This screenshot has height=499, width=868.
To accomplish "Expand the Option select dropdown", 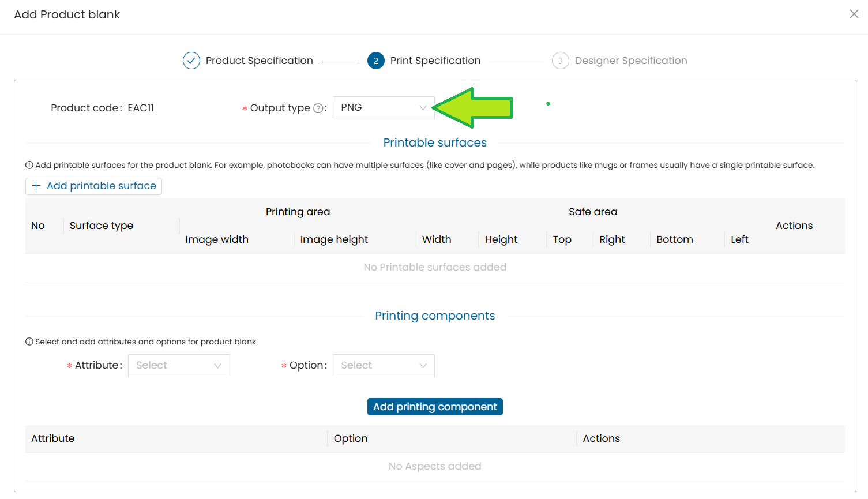I will [x=384, y=366].
